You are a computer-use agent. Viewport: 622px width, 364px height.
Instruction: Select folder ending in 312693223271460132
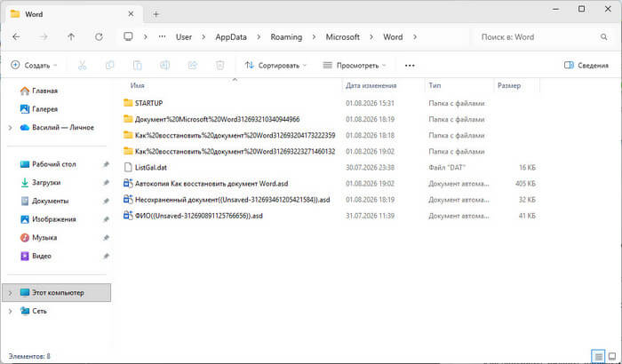(x=235, y=152)
